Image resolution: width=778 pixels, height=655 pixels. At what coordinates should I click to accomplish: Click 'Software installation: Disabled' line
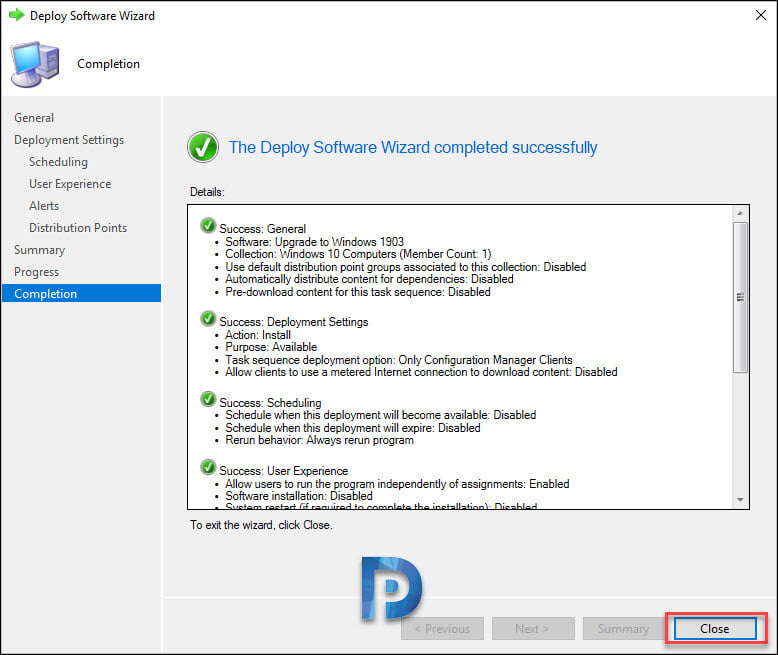(299, 496)
